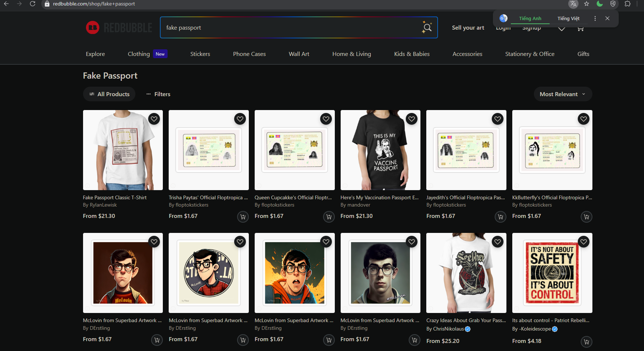The height and width of the screenshot is (351, 644).
Task: Click the 'From $25.20' price
Action: [443, 341]
